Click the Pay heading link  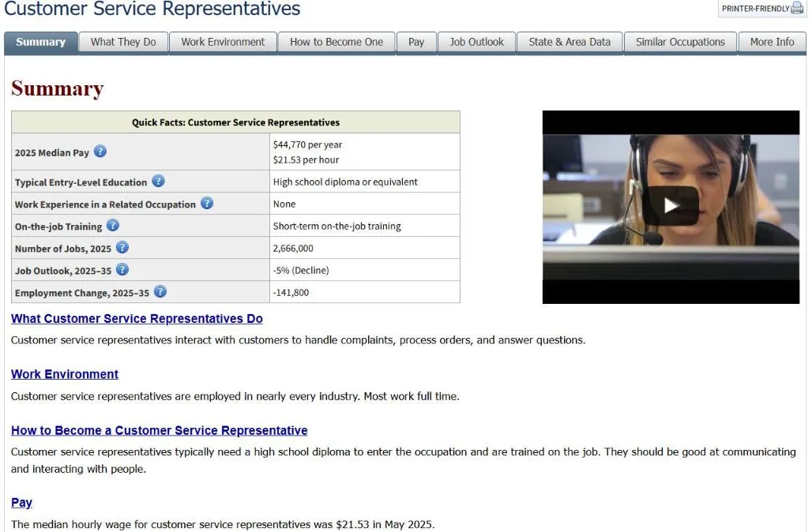click(22, 503)
